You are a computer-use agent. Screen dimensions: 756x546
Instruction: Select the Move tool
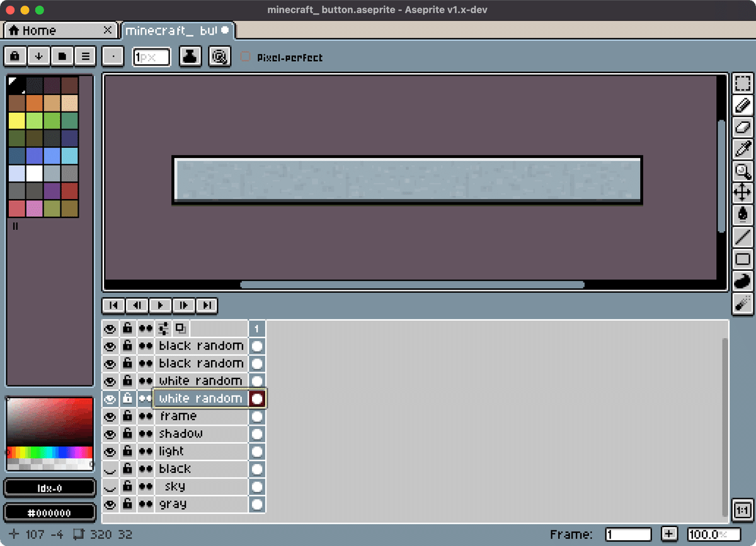coord(743,193)
